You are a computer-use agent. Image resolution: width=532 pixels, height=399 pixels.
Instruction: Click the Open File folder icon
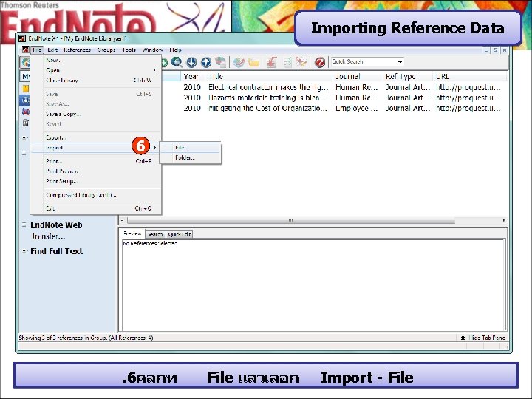point(253,62)
